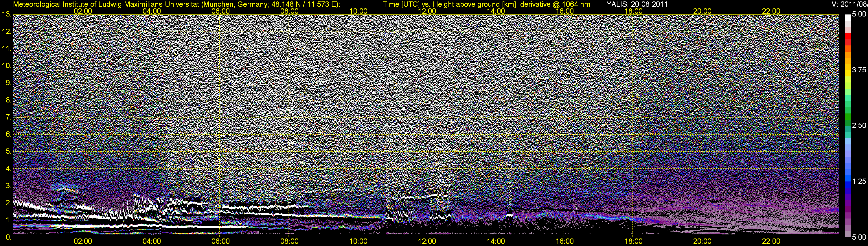The width and height of the screenshot is (868, 246).
Task: Click the '3.75' colorbar value
Action: [859, 70]
